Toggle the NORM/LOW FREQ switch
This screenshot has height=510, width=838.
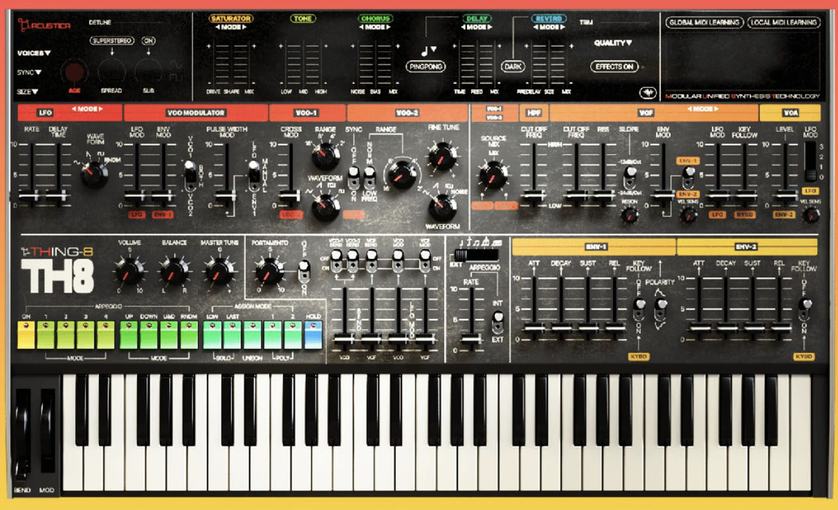click(369, 177)
